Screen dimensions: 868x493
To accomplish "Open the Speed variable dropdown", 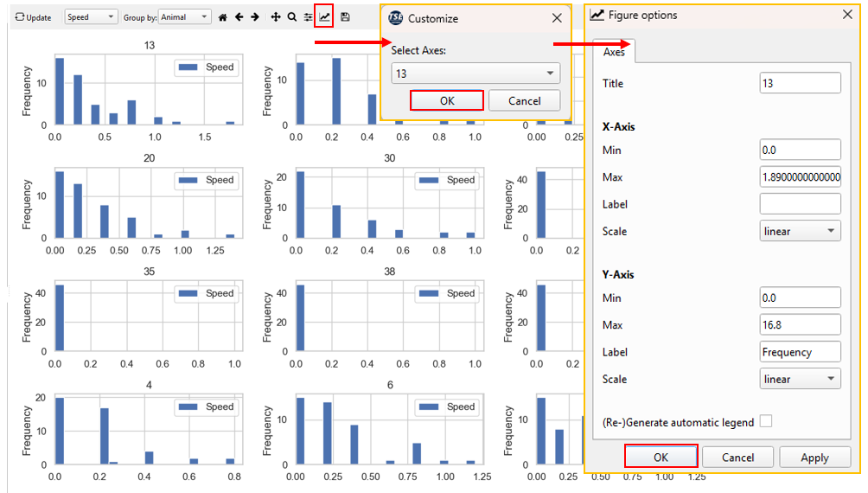I will 91,17.
